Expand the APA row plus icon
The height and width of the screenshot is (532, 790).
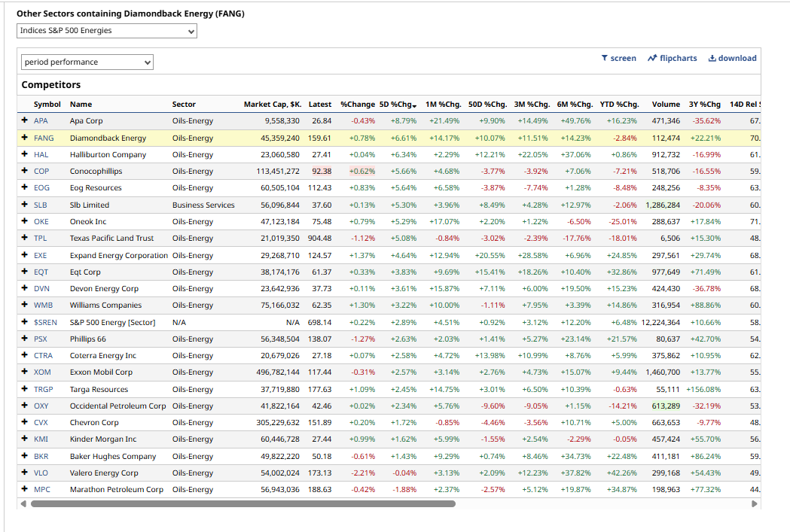25,120
